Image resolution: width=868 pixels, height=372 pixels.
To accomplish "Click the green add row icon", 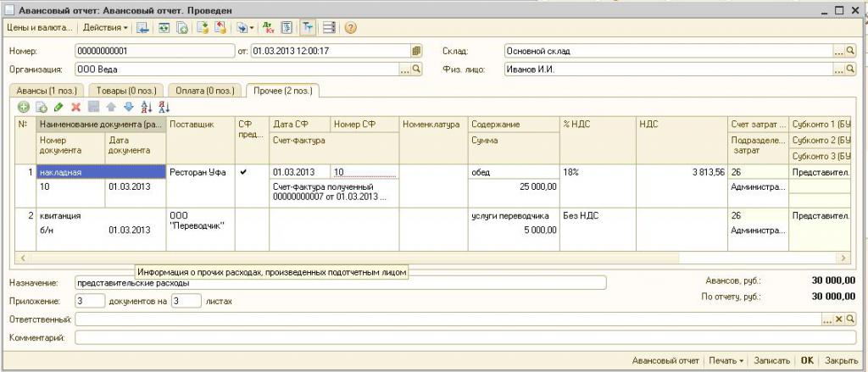I will [24, 107].
